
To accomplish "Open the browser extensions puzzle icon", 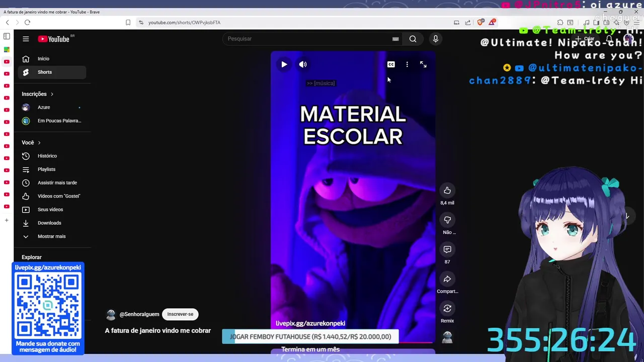I will click(560, 22).
